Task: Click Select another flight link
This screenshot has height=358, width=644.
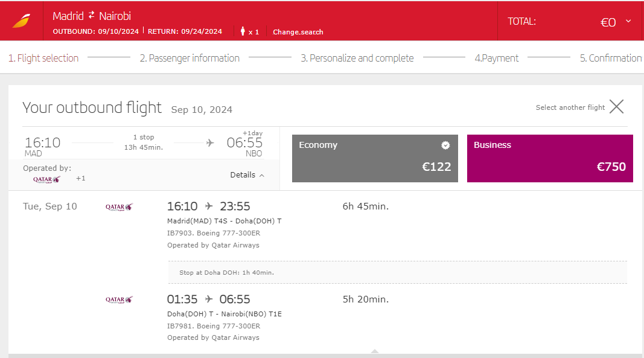Action: [x=570, y=107]
